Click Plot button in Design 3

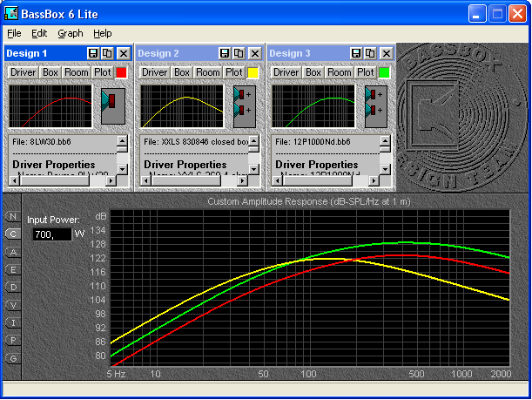coord(365,72)
